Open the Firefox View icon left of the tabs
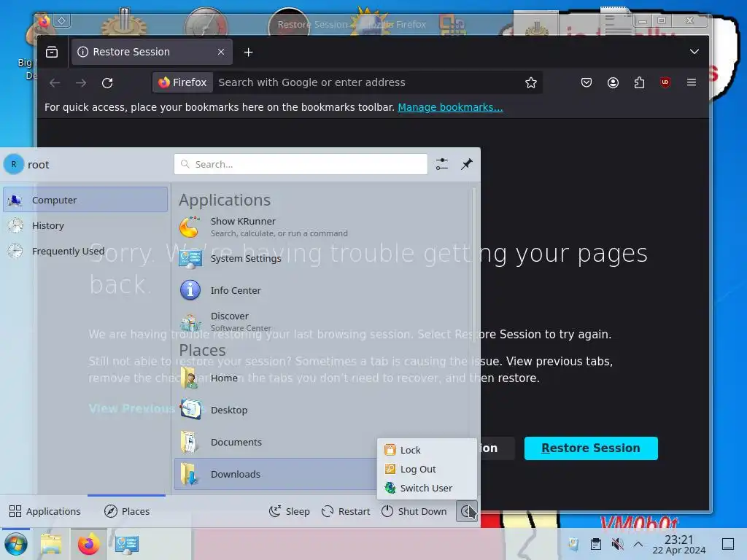The width and height of the screenshot is (747, 560). 52,52
